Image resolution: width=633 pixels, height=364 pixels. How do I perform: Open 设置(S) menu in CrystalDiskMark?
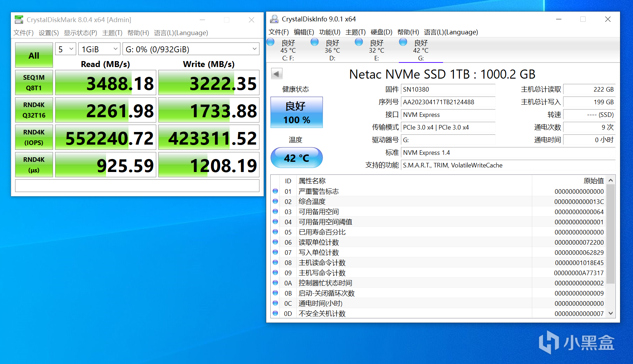point(49,33)
